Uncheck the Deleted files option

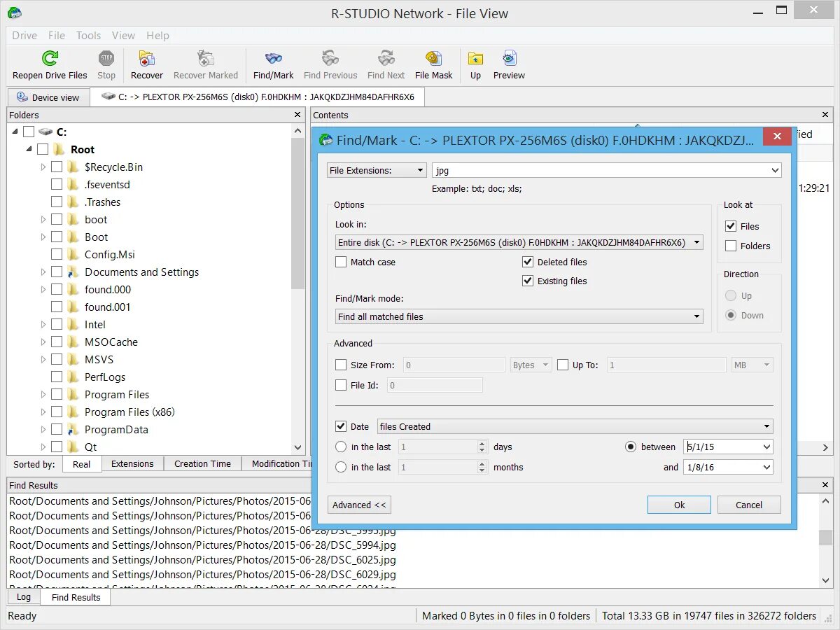[528, 262]
